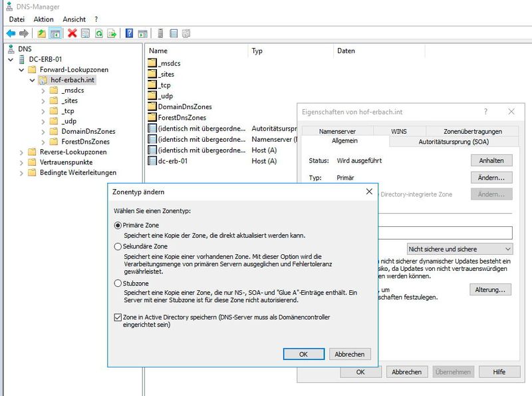Confirm the zone type with OK
532x396 pixels.
(x=305, y=354)
